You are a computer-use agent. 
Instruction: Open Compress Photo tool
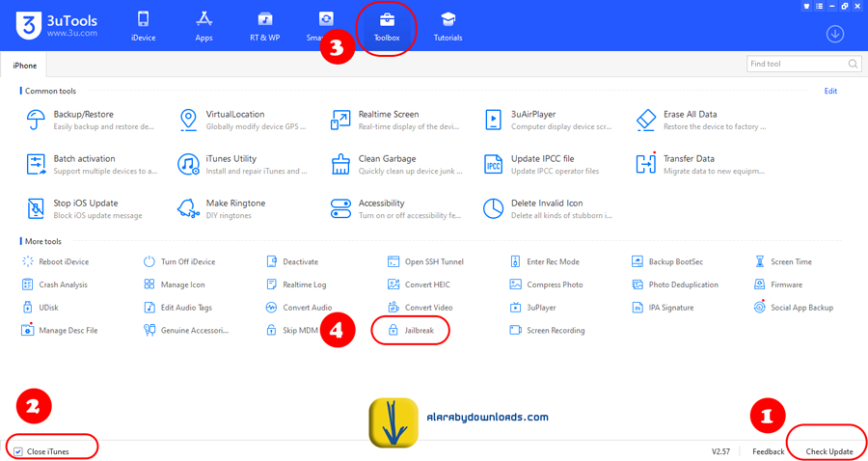tap(547, 285)
